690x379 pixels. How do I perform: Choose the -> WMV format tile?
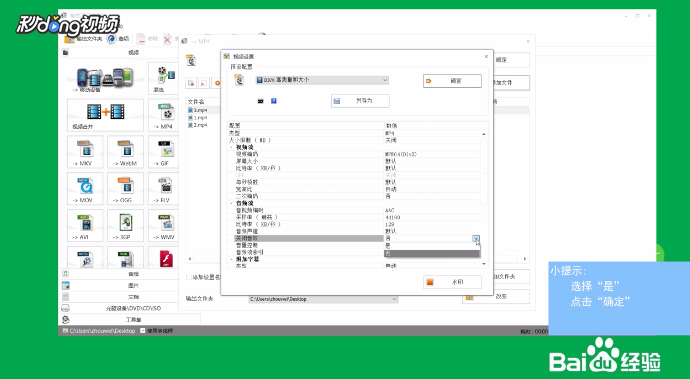coord(163,225)
